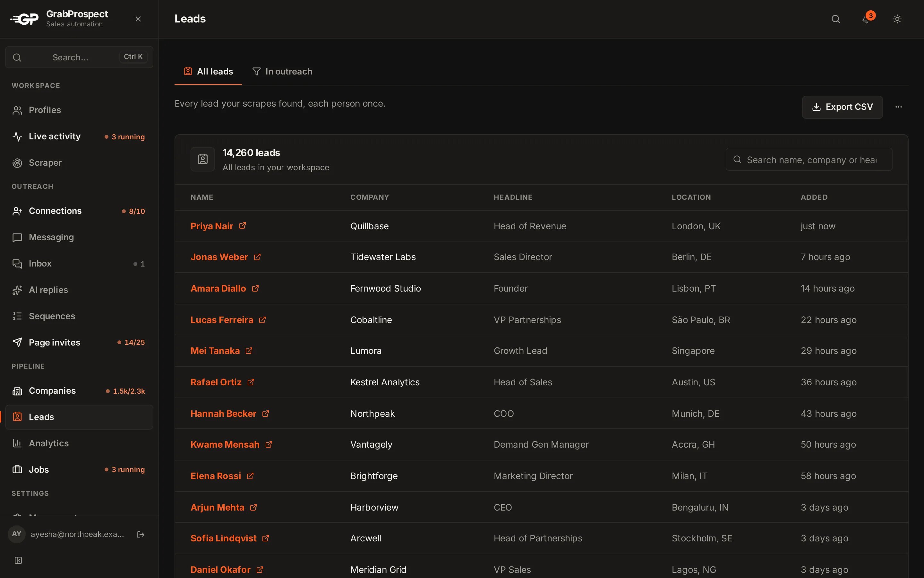Open the header search icon

[x=835, y=19]
